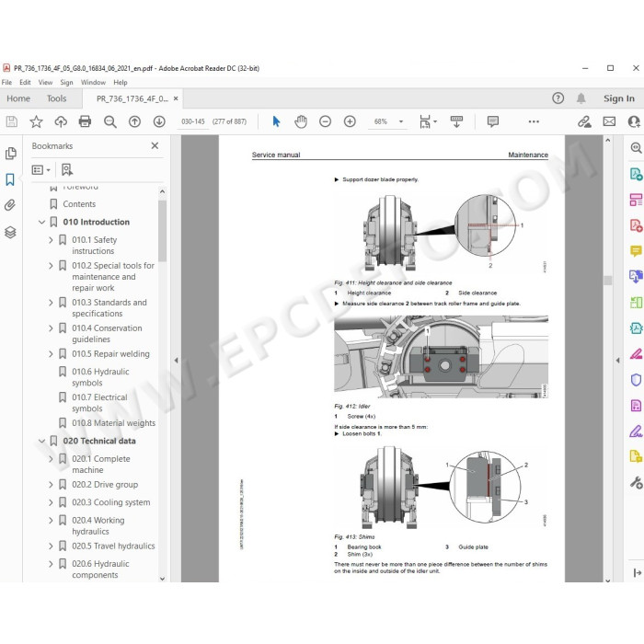The height and width of the screenshot is (644, 644).
Task: Click the Save file icon
Action: click(11, 121)
